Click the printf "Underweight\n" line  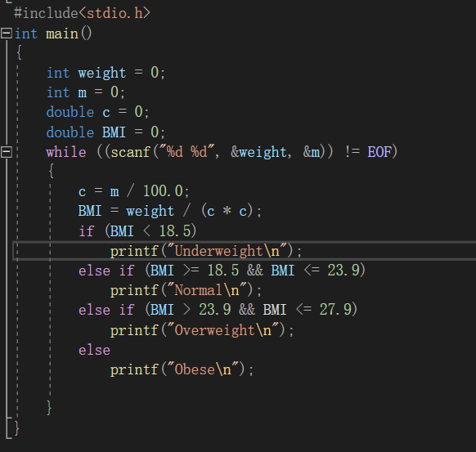point(206,251)
